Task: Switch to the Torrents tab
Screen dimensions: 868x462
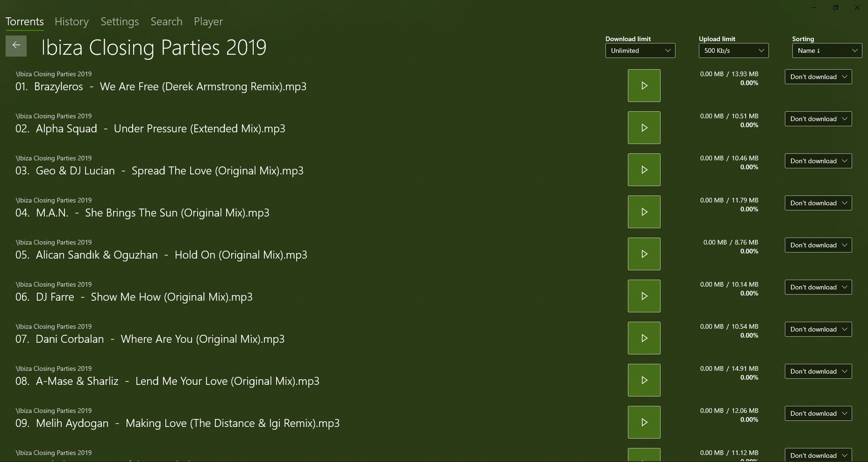Action: pyautogui.click(x=25, y=22)
